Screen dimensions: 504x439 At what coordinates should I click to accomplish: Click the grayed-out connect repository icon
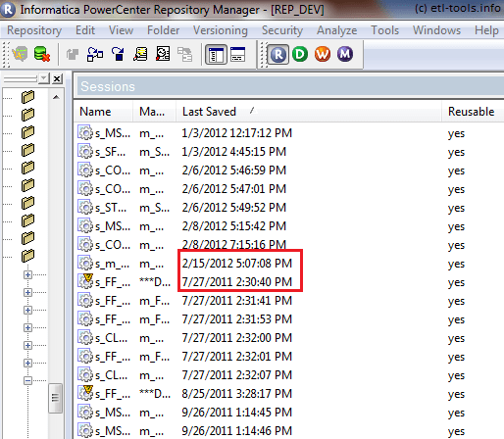(20, 54)
